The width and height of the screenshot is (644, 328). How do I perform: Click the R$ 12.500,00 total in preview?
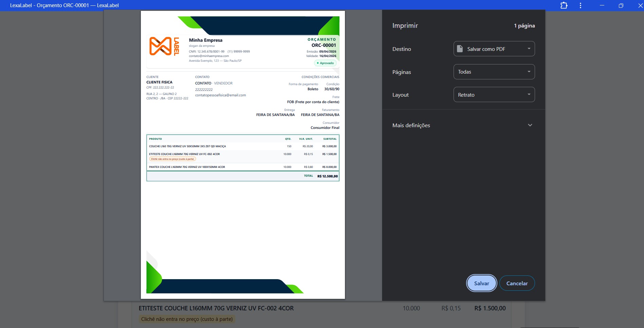click(x=328, y=176)
